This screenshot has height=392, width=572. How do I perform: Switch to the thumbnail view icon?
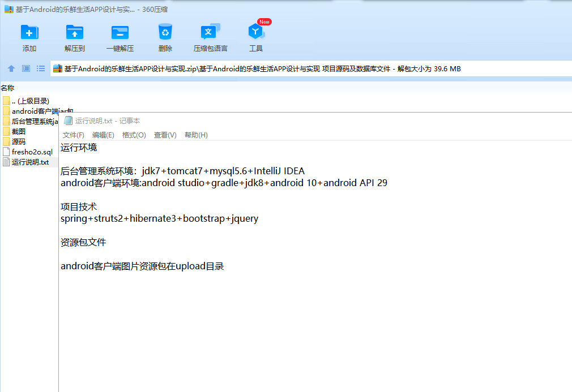pos(26,68)
